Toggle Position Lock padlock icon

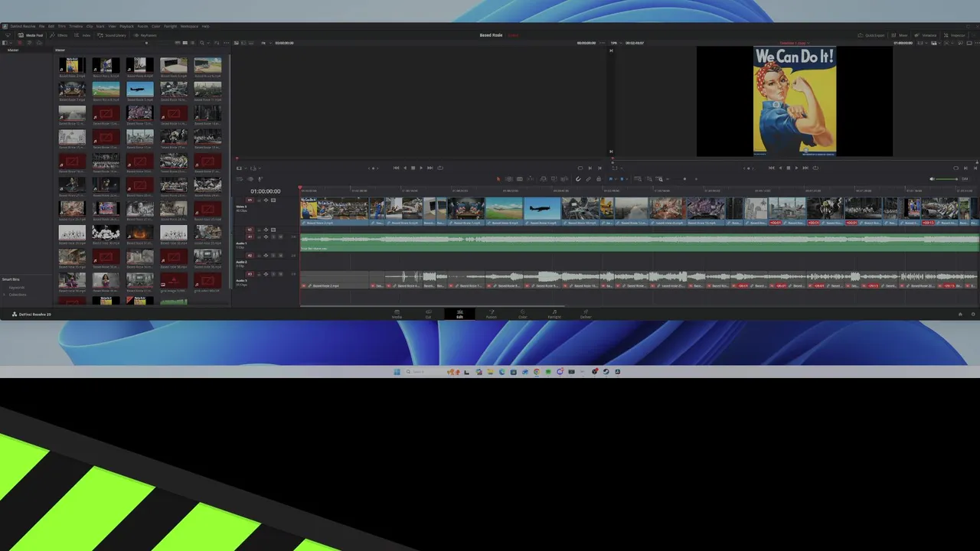point(599,179)
